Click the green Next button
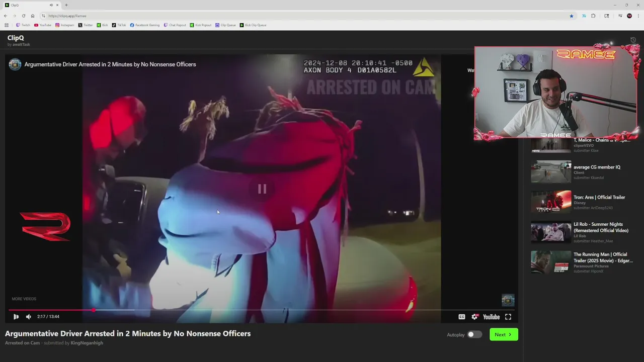Viewport: 644px width, 362px height. pos(504,334)
